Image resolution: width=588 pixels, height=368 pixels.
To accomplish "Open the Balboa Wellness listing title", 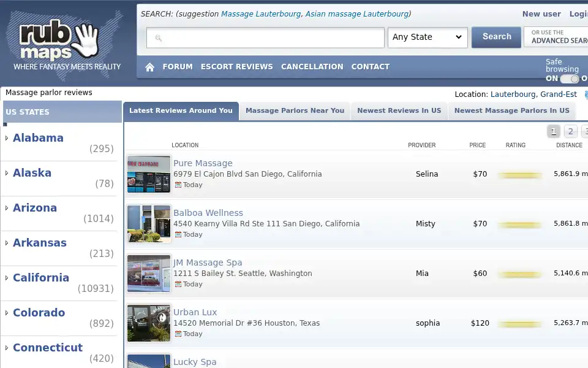I will [x=208, y=213].
